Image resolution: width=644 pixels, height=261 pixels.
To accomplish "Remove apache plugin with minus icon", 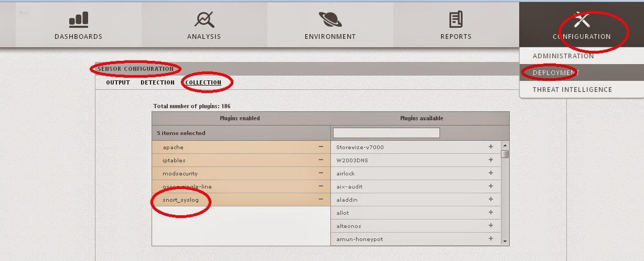I will coord(320,147).
